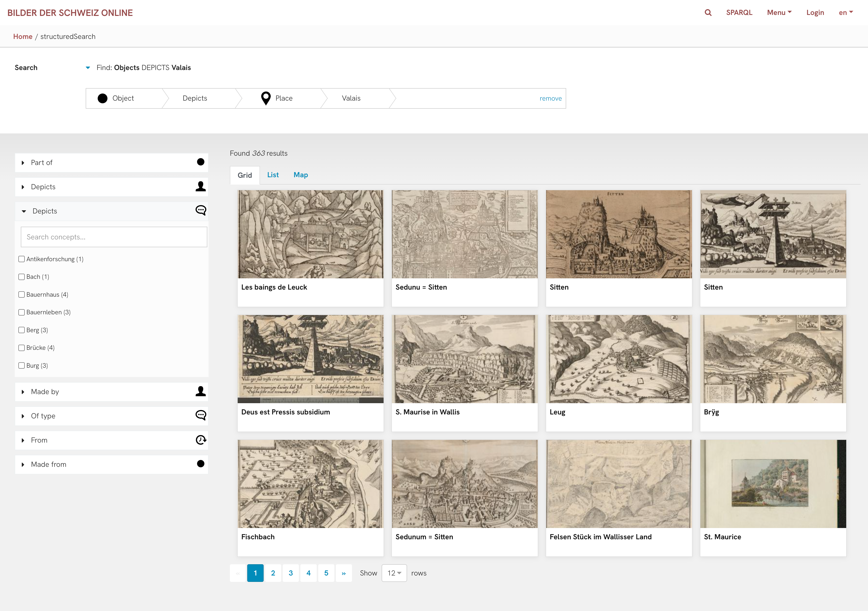
Task: Open the Sedunum = Sitten image
Action: tap(465, 483)
